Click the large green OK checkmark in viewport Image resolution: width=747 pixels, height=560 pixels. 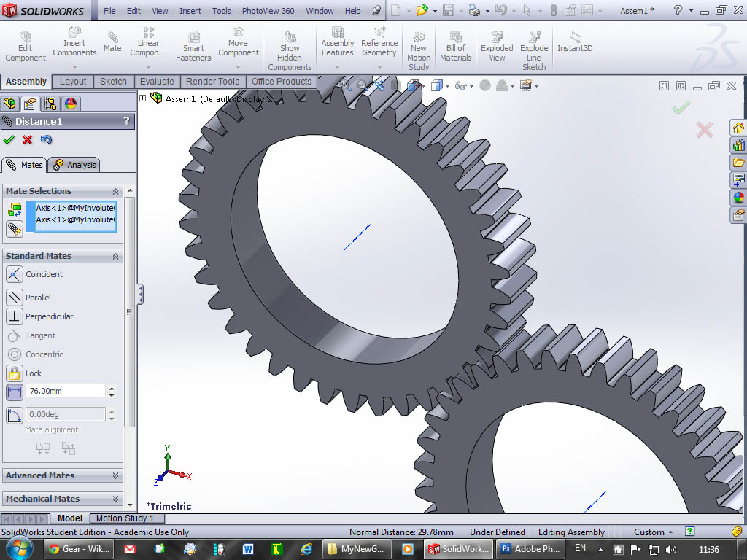681,107
